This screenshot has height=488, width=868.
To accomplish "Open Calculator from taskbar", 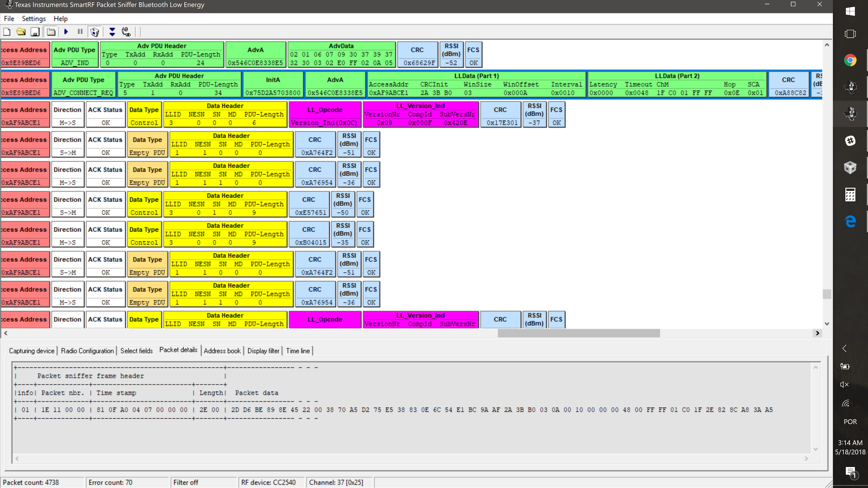I will pyautogui.click(x=850, y=194).
